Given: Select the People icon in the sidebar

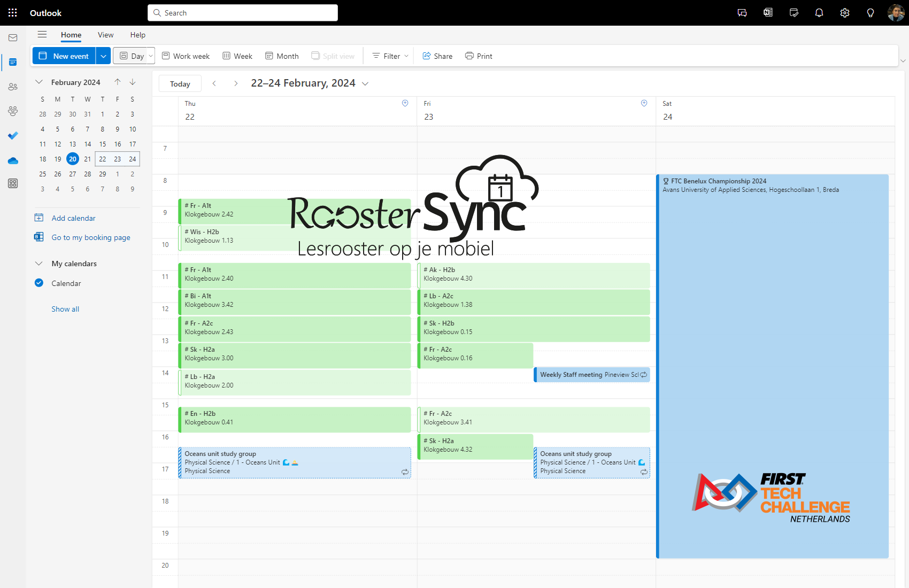Looking at the screenshot, I should tap(13, 86).
